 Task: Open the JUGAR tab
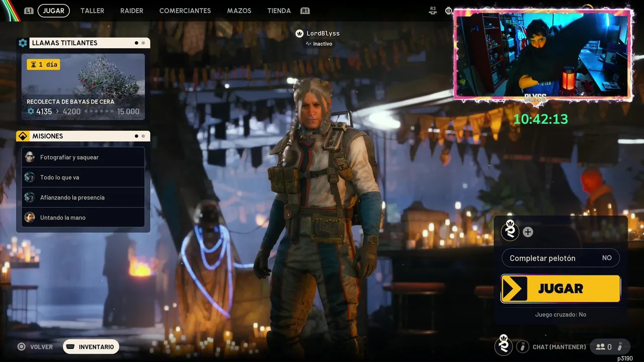53,11
